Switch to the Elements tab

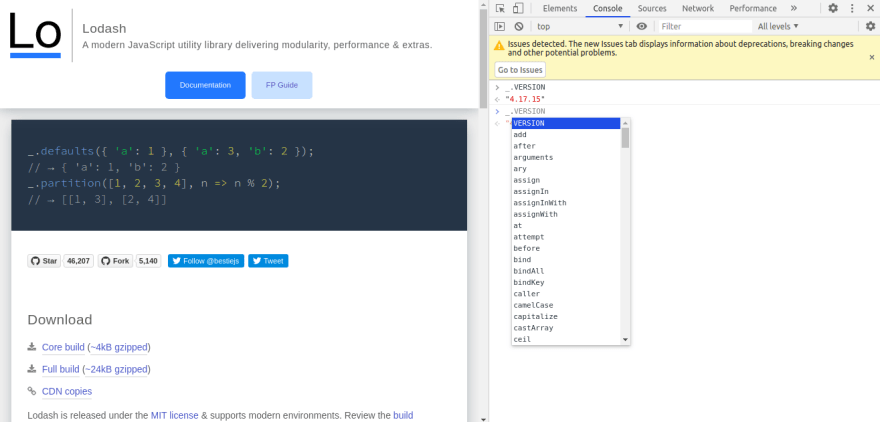560,8
